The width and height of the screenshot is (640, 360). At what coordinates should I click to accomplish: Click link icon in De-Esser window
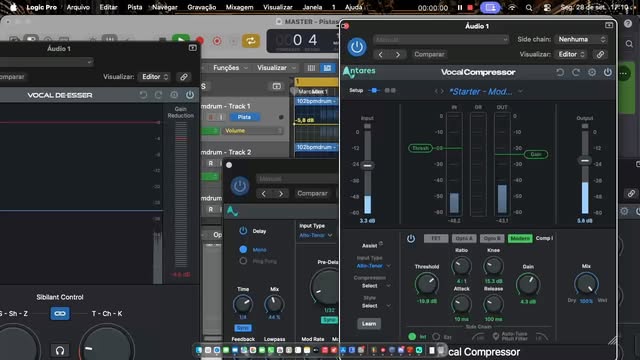184,77
